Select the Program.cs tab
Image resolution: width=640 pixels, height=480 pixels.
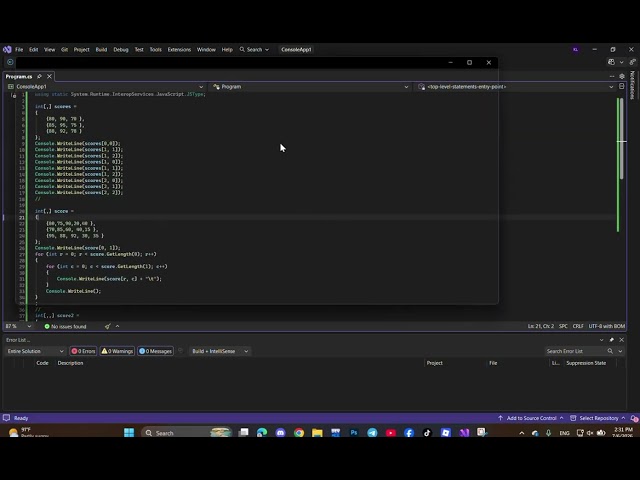19,76
